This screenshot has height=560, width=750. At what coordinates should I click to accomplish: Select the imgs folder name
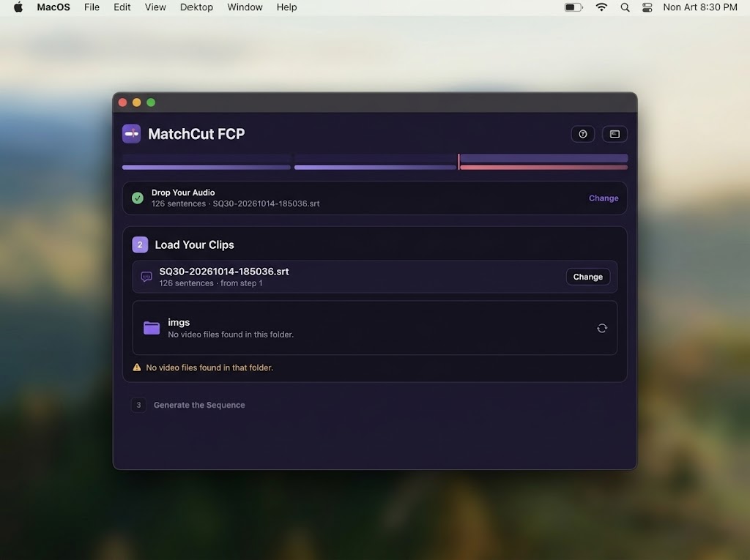point(179,322)
